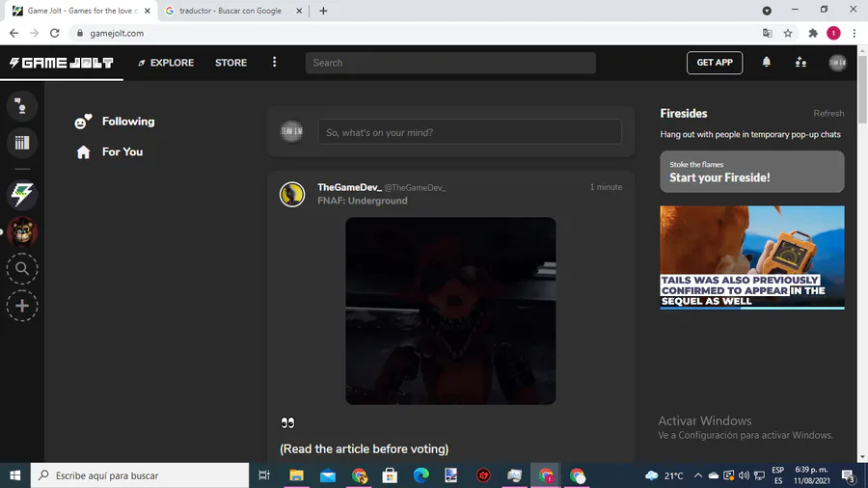Image resolution: width=868 pixels, height=488 pixels.
Task: Open the Chrome tab search dropdown
Action: pos(767,11)
